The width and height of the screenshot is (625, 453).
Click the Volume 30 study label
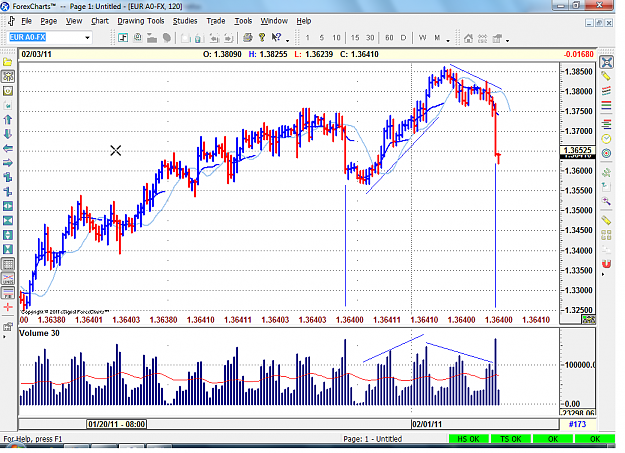tap(39, 333)
